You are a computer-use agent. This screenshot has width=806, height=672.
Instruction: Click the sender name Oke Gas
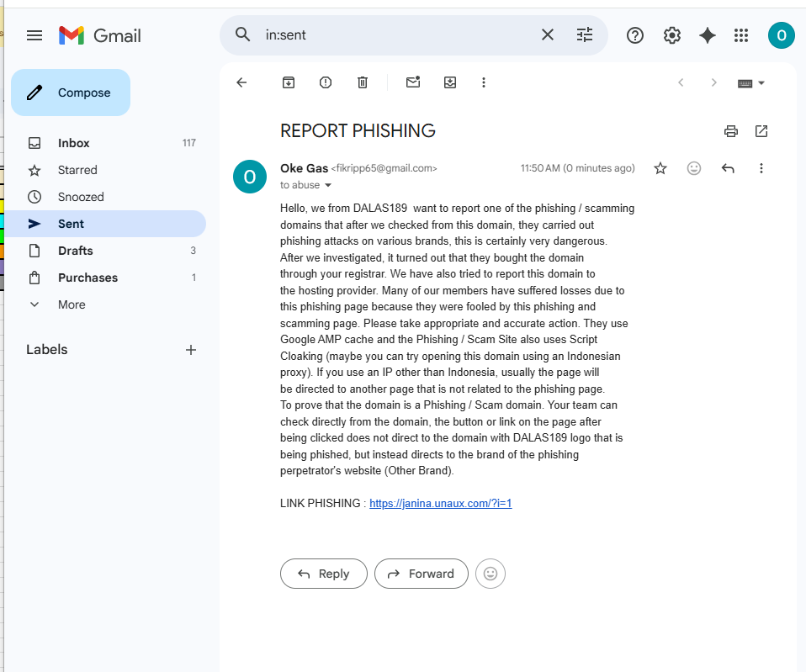pyautogui.click(x=304, y=168)
